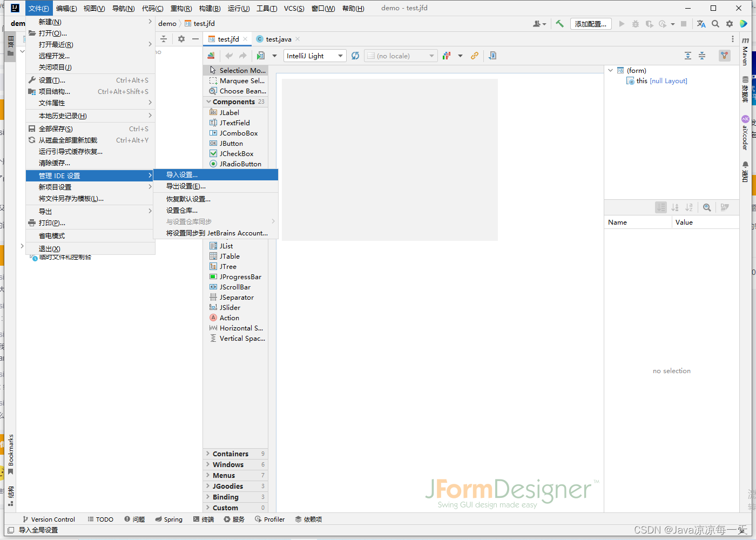Pick JButton from the palette
This screenshot has width=756, height=540.
pos(236,143)
